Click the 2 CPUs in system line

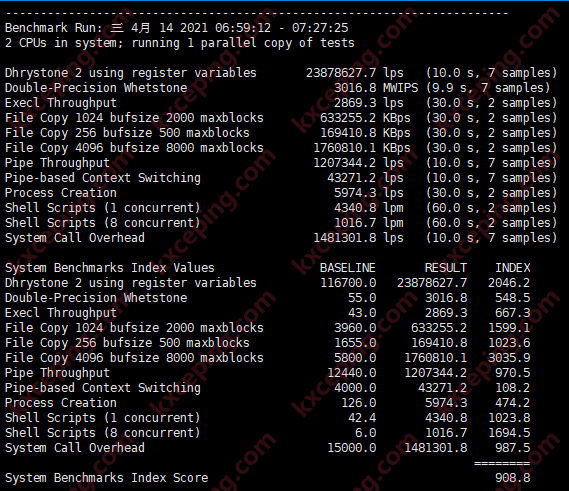(180, 43)
